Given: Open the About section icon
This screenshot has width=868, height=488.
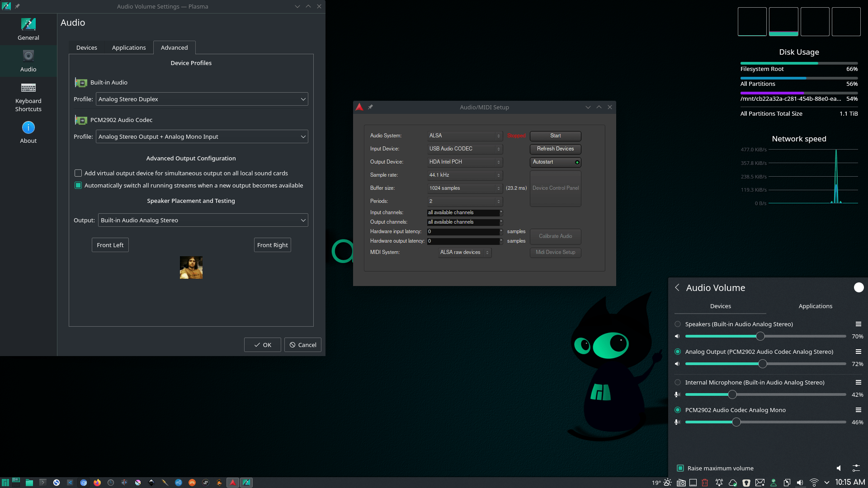Looking at the screenshot, I should coord(28,128).
